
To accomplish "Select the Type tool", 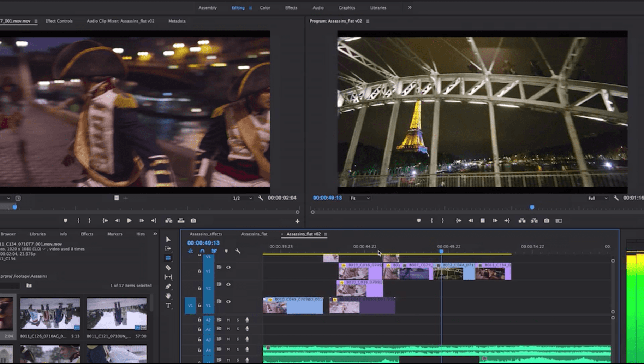I will pos(168,305).
